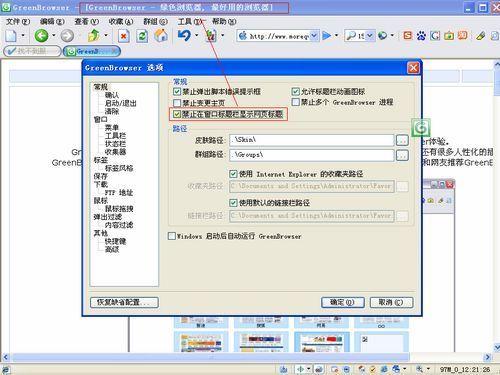Open the address bar URL dropdown
The image size is (500, 375).
(x=314, y=36)
